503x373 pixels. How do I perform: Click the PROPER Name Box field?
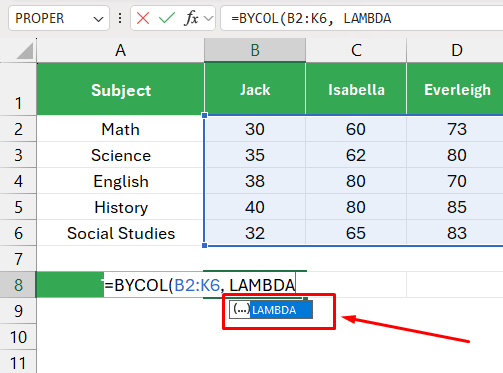pos(50,18)
